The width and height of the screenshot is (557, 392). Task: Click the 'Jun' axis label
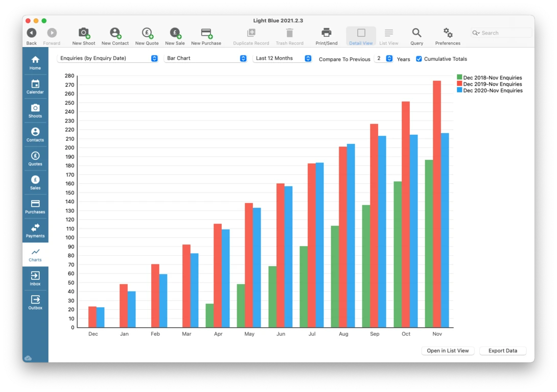[x=281, y=334]
